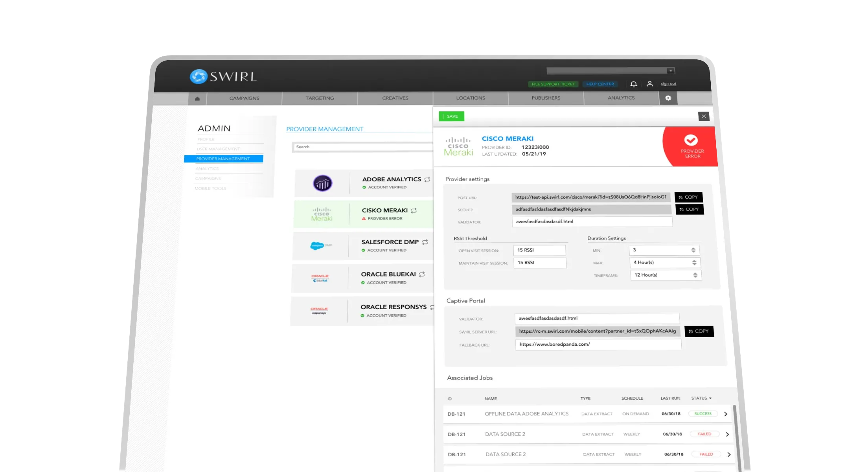Screen dimensions: 868x472
Task: Click Open Visit Session RSSI field
Action: [x=539, y=250]
